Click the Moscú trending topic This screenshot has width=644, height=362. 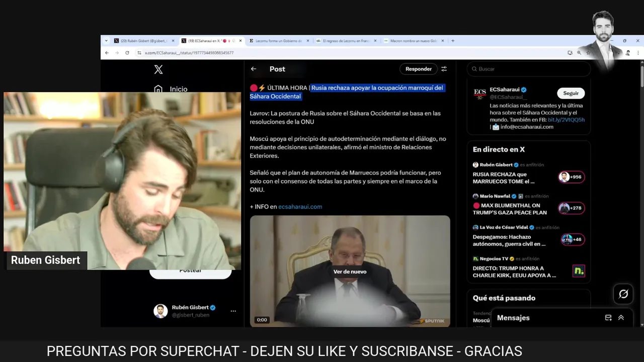pos(481,320)
